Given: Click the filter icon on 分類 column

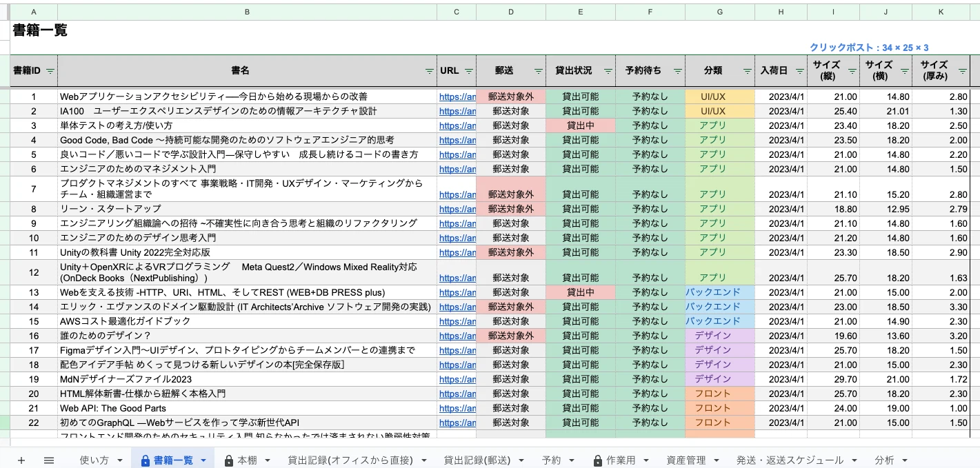Looking at the screenshot, I should click(748, 70).
